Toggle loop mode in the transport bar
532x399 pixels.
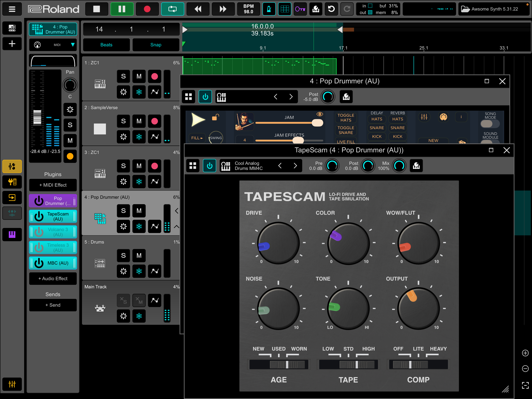[x=173, y=9]
